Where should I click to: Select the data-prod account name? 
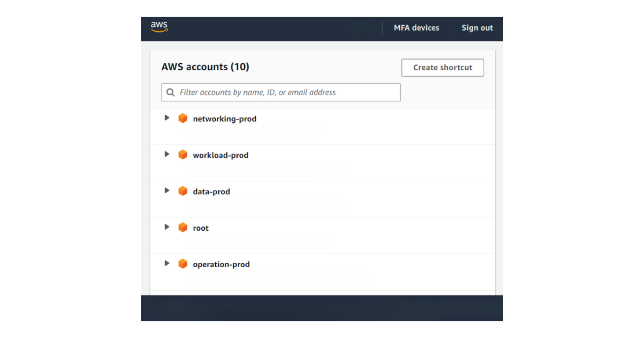coord(211,192)
